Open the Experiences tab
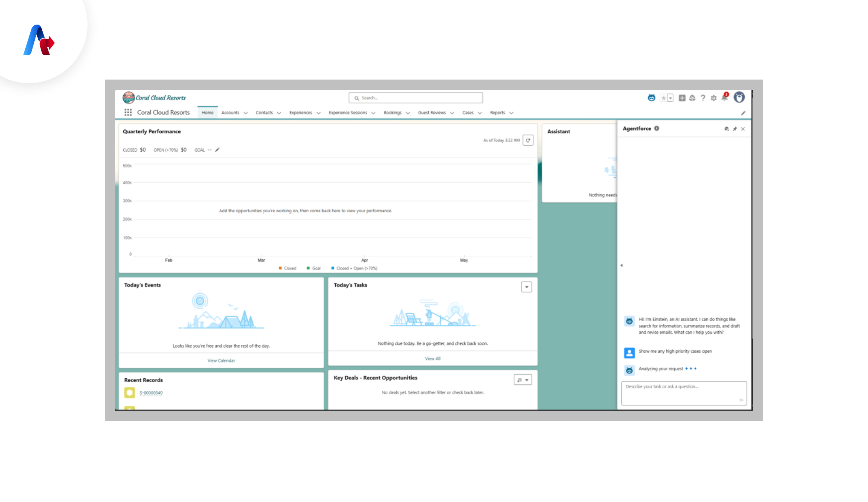Screen dimensions: 868x502 [301, 113]
